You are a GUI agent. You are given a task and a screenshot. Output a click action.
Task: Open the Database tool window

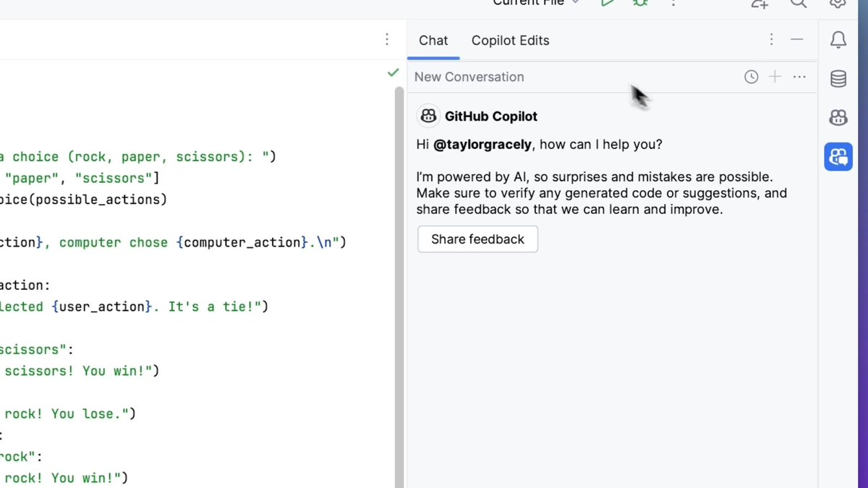point(838,79)
